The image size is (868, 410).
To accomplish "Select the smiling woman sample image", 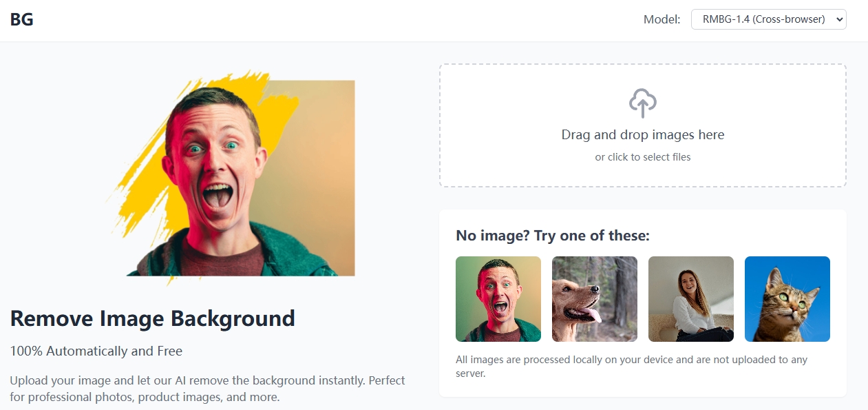I will tap(690, 298).
